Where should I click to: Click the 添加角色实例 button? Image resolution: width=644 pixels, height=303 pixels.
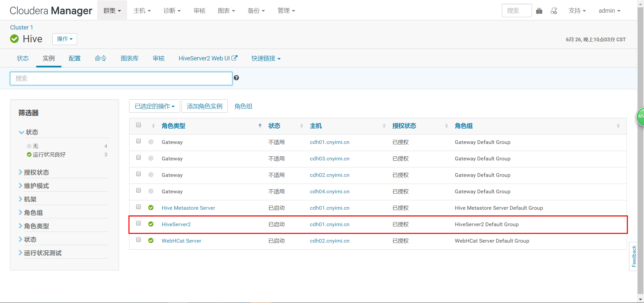tap(204, 106)
